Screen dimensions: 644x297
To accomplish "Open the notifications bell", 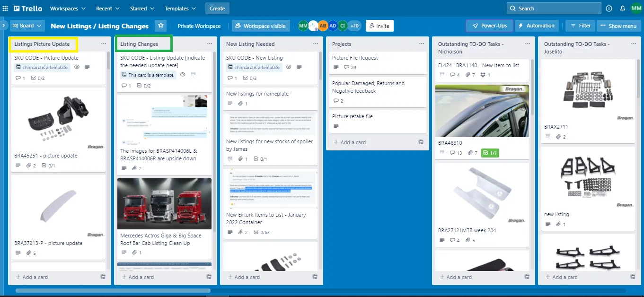I will [x=622, y=9].
